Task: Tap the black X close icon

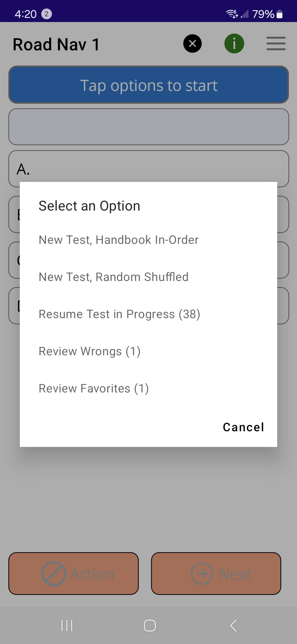Action: pyautogui.click(x=193, y=43)
